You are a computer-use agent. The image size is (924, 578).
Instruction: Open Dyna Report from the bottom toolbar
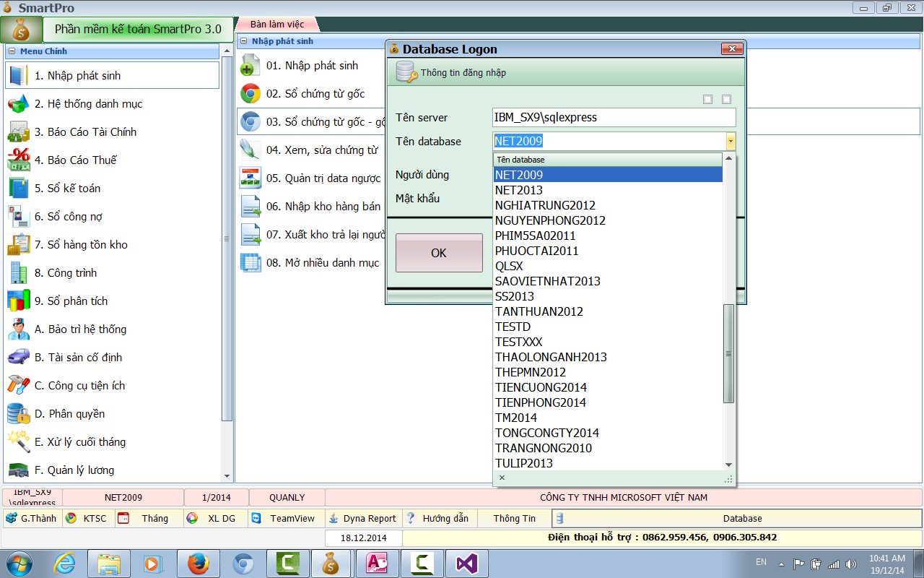click(363, 518)
